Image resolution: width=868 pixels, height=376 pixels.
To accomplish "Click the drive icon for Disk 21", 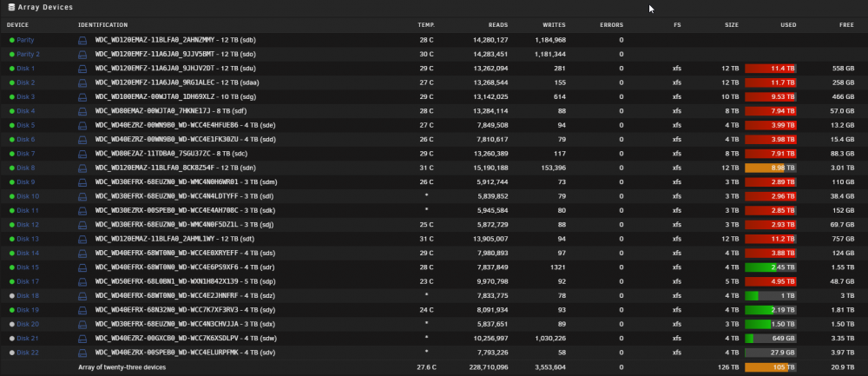I will (x=82, y=339).
